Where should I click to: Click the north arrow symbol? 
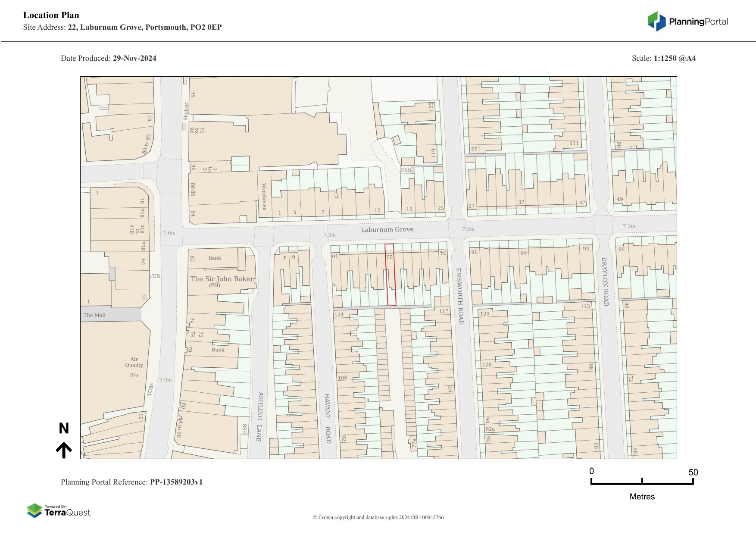(x=64, y=450)
